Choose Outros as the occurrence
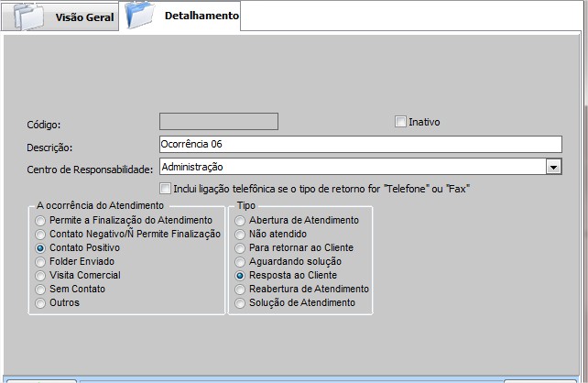Screen dimensions: 588x383 (40, 303)
